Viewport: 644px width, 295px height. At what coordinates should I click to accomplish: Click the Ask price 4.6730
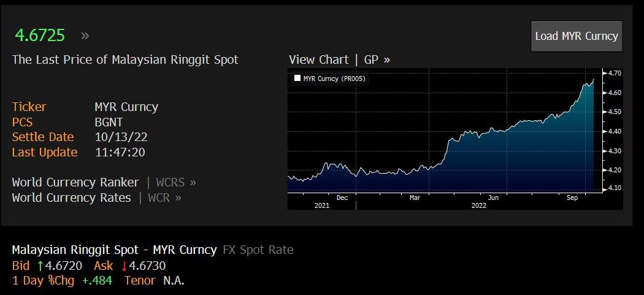147,266
